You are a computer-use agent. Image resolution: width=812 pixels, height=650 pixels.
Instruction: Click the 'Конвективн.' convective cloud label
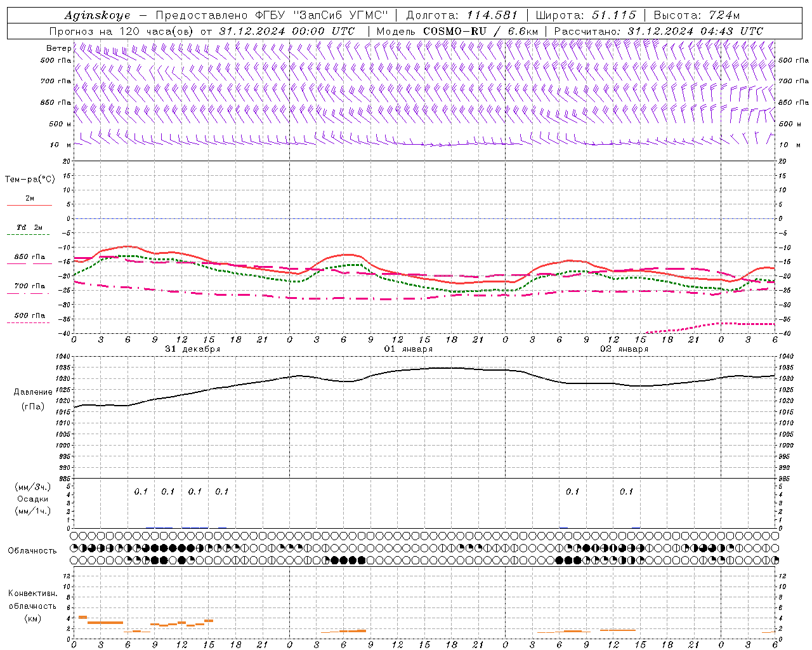33,594
